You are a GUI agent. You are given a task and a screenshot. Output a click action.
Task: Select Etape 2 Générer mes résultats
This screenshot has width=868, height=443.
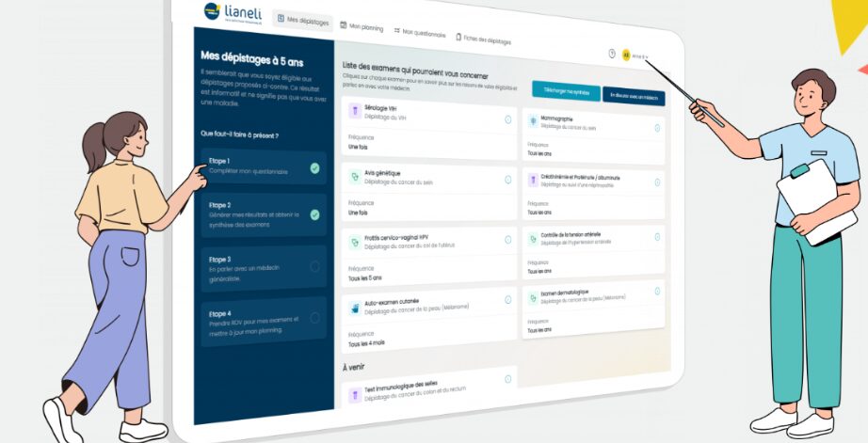264,215
